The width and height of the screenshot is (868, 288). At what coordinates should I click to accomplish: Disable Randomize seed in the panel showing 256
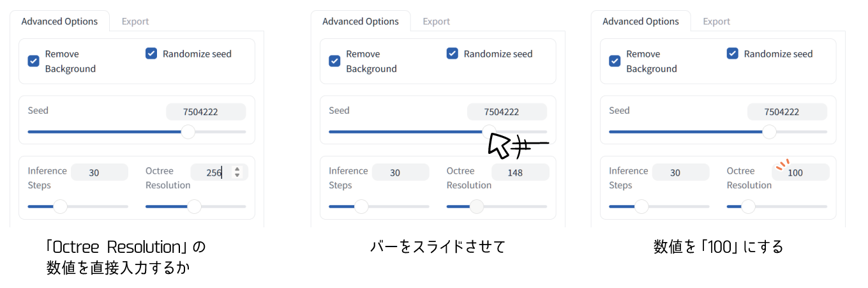151,54
